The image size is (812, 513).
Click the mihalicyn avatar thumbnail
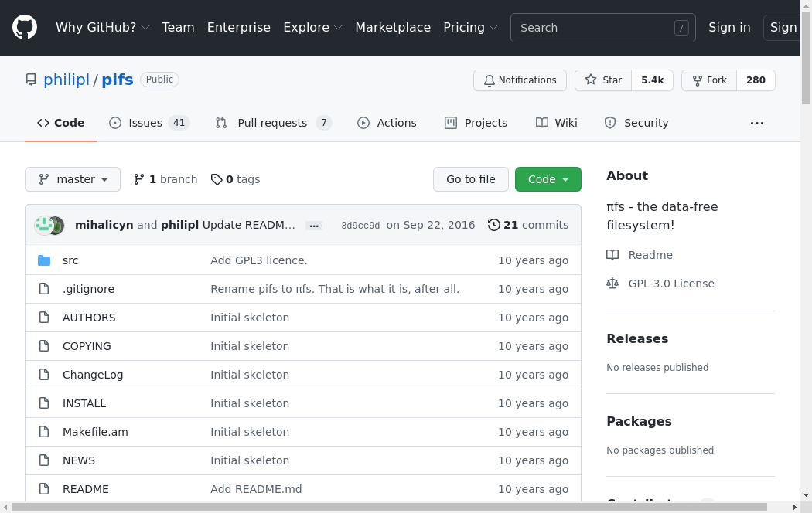pos(44,225)
